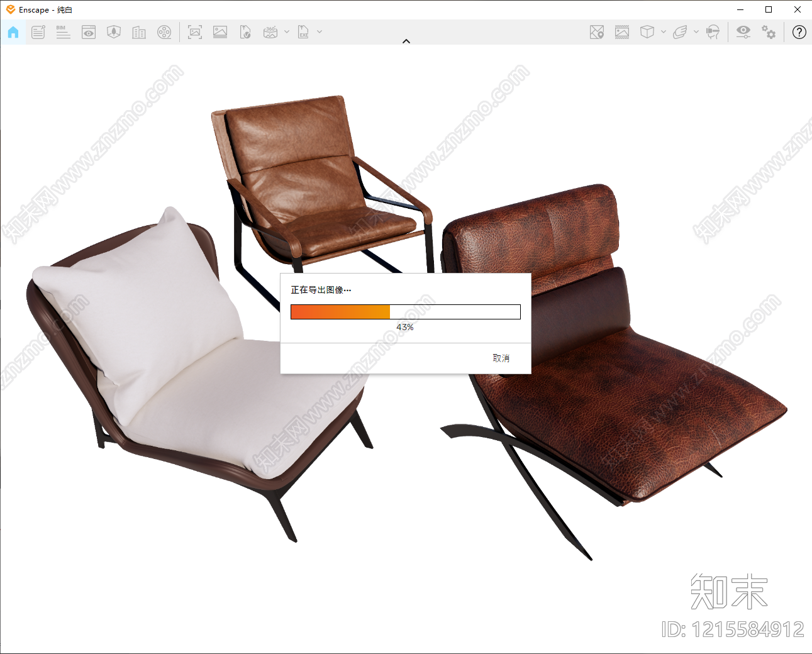Screen dimensions: 812x654
Task: Click the 43% export progress bar
Action: [x=406, y=312]
